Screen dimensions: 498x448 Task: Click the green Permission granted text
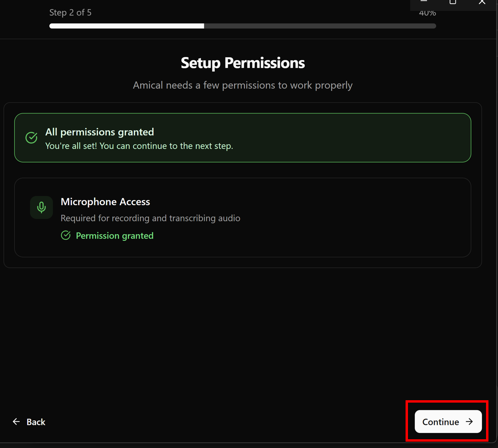[x=114, y=236]
